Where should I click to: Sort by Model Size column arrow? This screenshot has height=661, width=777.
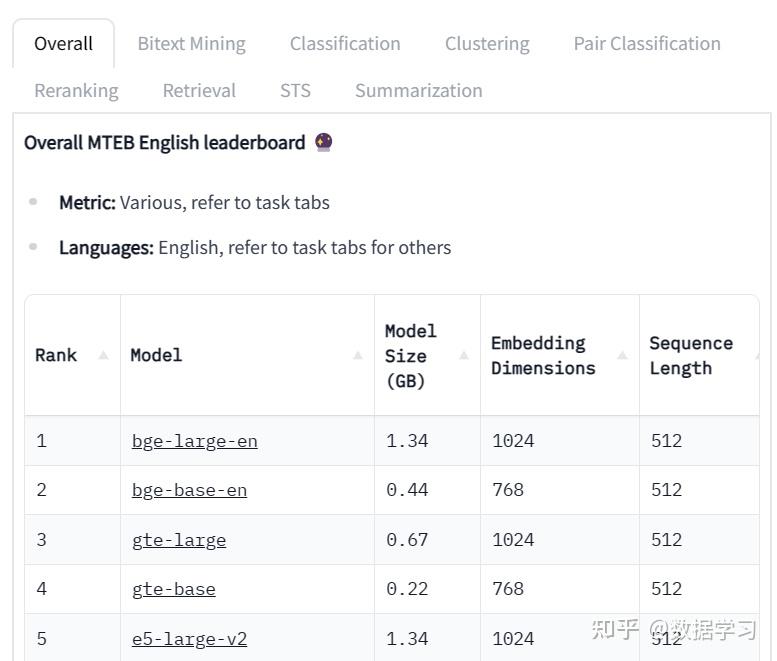464,355
